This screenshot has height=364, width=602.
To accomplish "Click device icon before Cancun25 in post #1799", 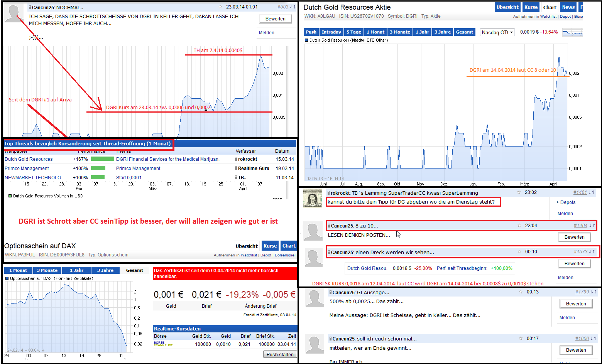I will click(331, 293).
